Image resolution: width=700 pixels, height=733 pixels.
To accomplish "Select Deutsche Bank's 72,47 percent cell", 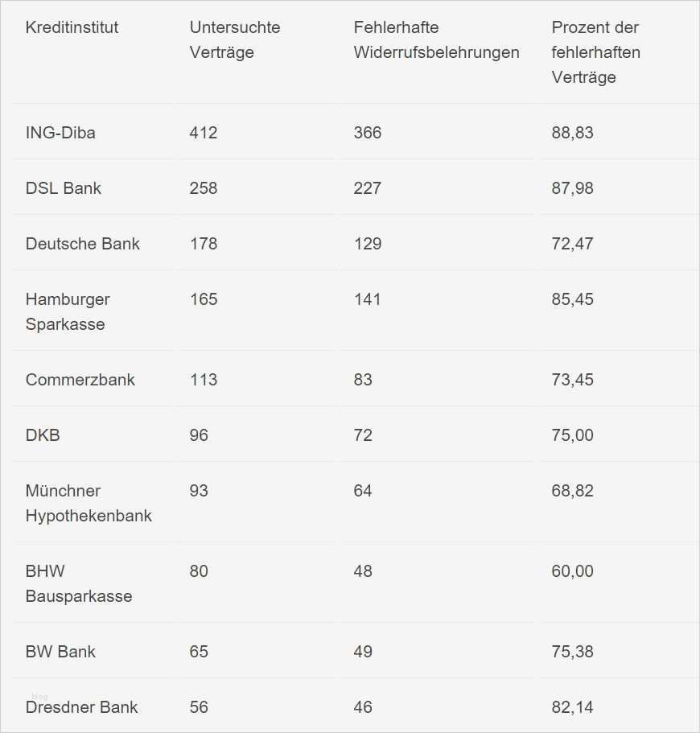I will (x=573, y=244).
